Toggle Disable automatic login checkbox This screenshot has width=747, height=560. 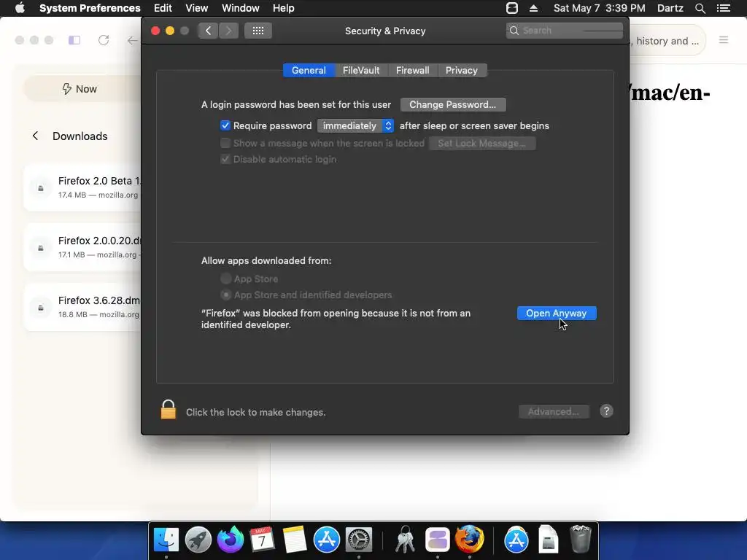pyautogui.click(x=225, y=159)
